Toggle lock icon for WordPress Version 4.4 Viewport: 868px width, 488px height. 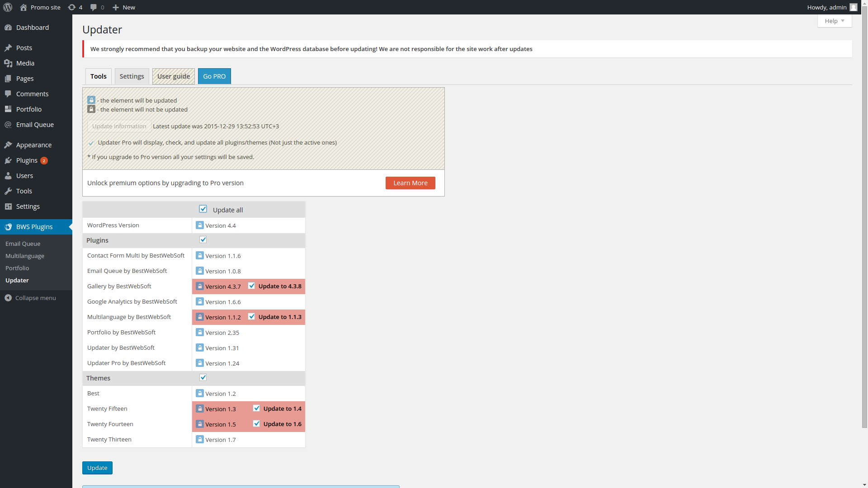tap(200, 225)
